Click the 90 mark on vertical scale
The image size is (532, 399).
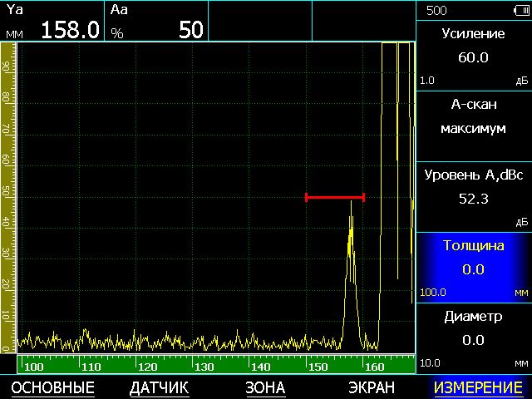[6, 66]
